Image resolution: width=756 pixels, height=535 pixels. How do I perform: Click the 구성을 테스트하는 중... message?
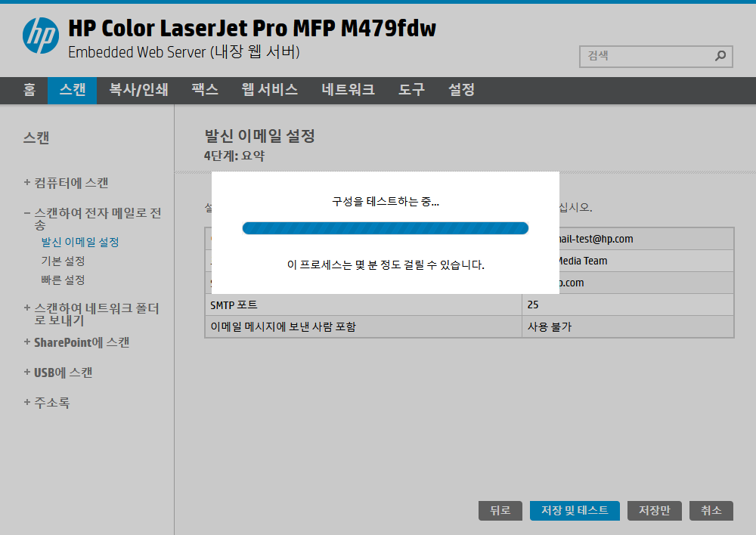386,202
